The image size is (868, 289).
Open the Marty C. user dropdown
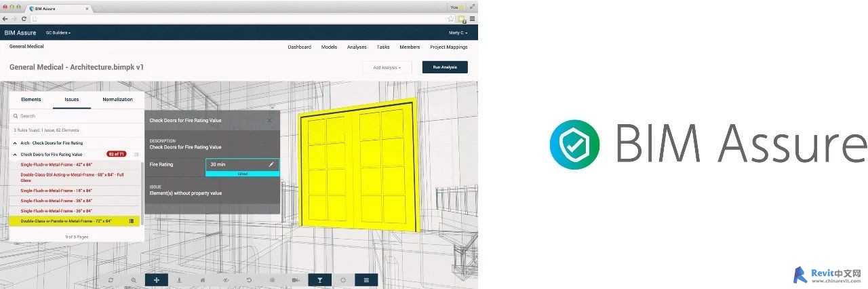[458, 33]
